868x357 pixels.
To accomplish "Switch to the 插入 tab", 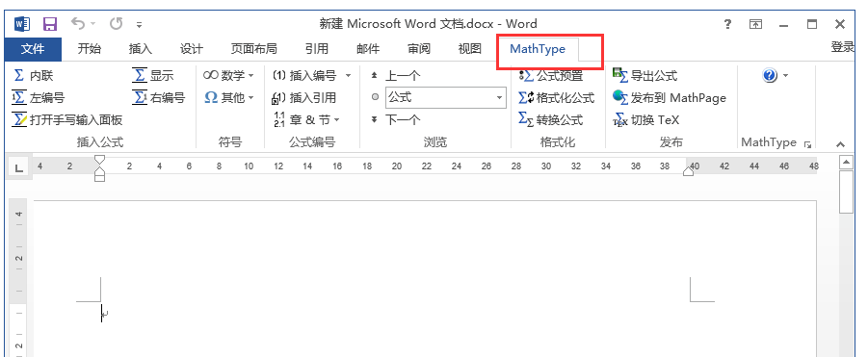I will tap(140, 49).
